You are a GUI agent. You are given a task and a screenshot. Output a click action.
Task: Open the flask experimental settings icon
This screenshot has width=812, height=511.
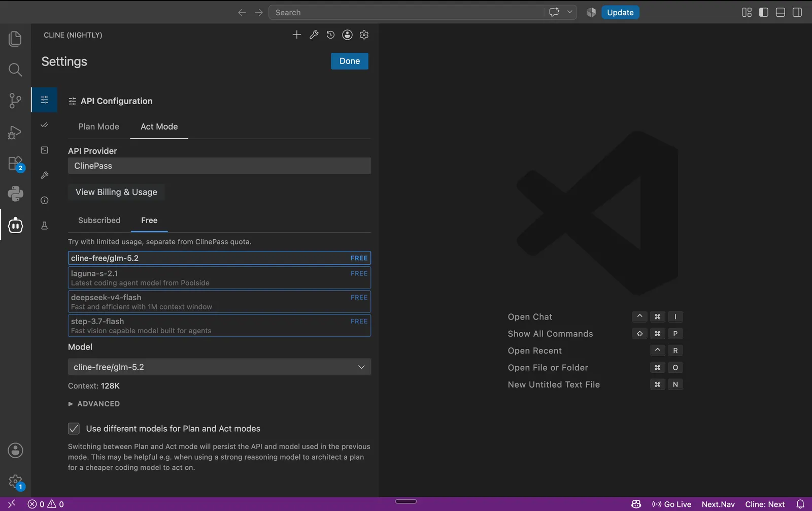pyautogui.click(x=45, y=226)
